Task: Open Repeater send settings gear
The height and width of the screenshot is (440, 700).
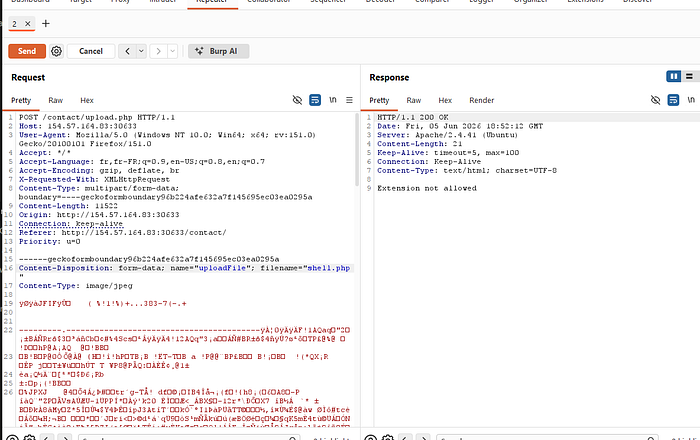Action: (56, 51)
